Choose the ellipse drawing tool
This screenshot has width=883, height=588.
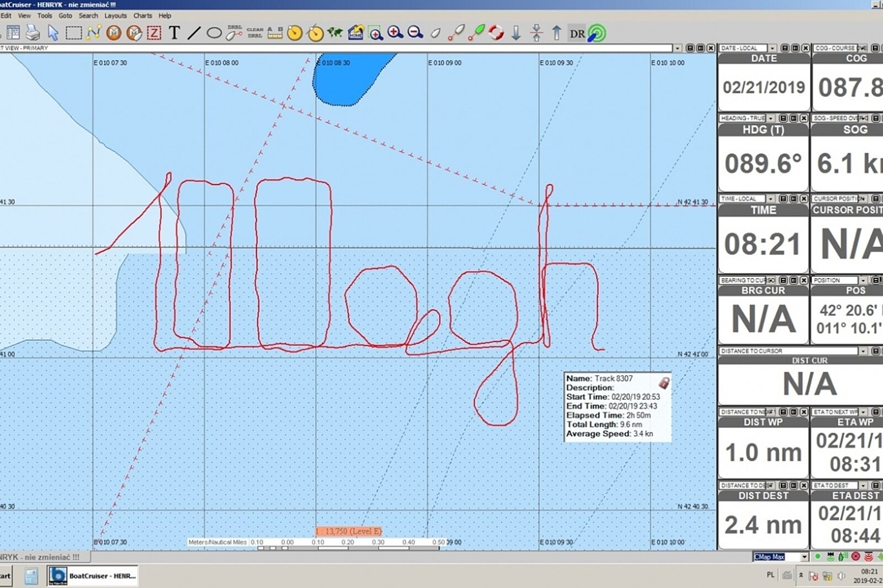pyautogui.click(x=214, y=33)
